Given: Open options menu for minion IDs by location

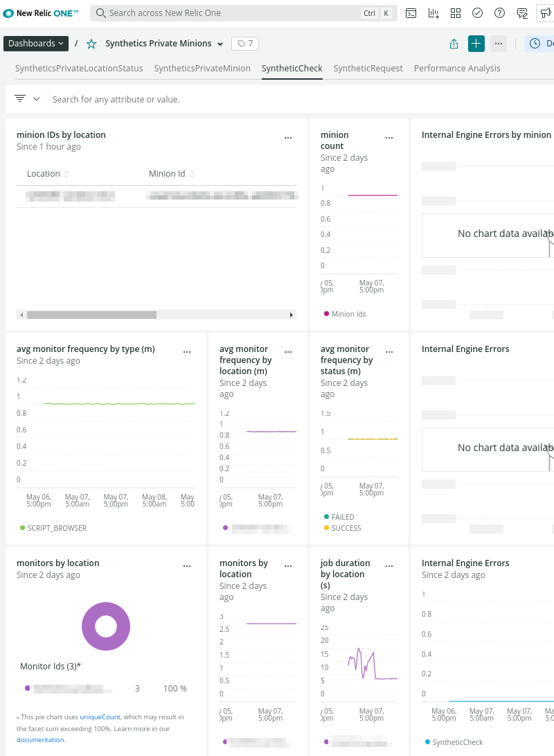Looking at the screenshot, I should pos(288,138).
